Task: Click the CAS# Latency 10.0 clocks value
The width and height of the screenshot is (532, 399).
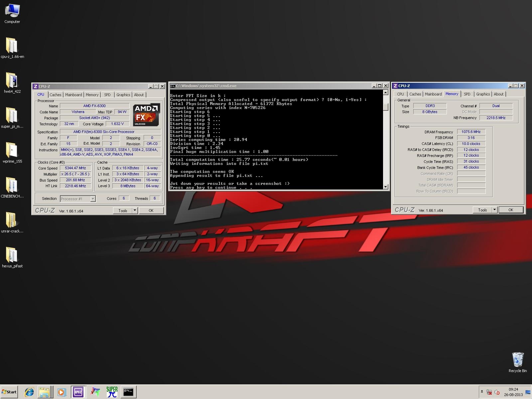Action: tap(471, 144)
